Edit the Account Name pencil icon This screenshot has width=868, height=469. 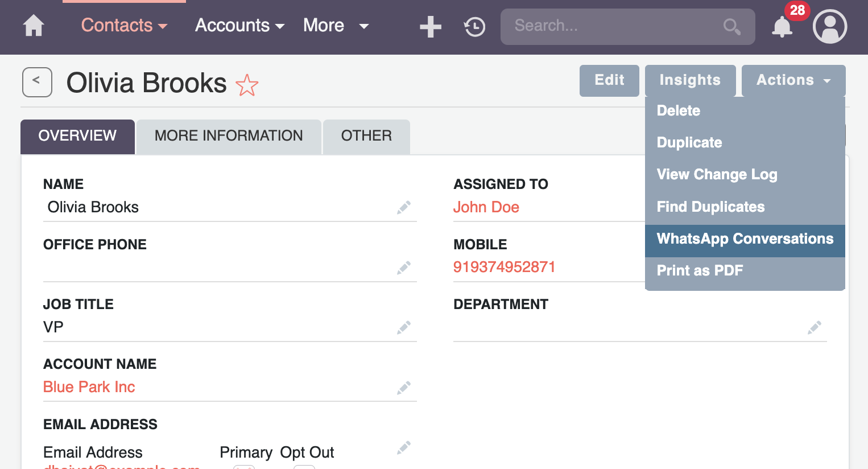point(404,388)
